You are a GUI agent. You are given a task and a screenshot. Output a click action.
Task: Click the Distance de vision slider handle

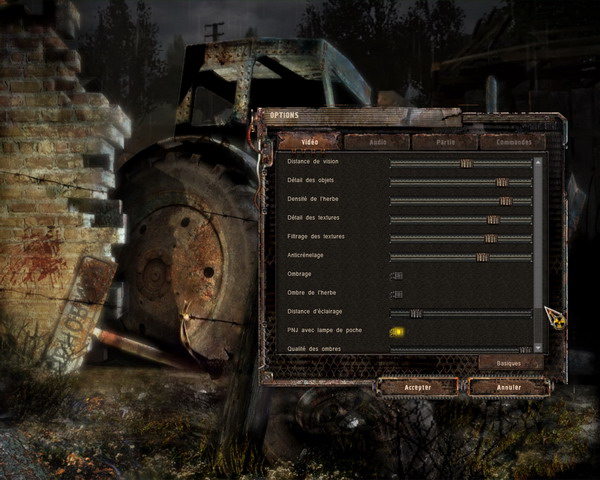click(466, 163)
